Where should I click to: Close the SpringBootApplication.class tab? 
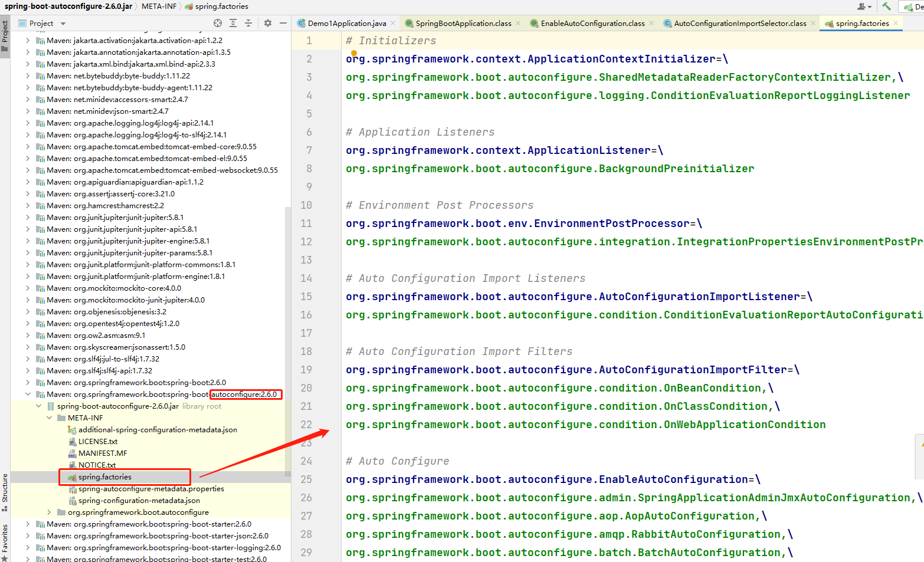click(x=518, y=23)
